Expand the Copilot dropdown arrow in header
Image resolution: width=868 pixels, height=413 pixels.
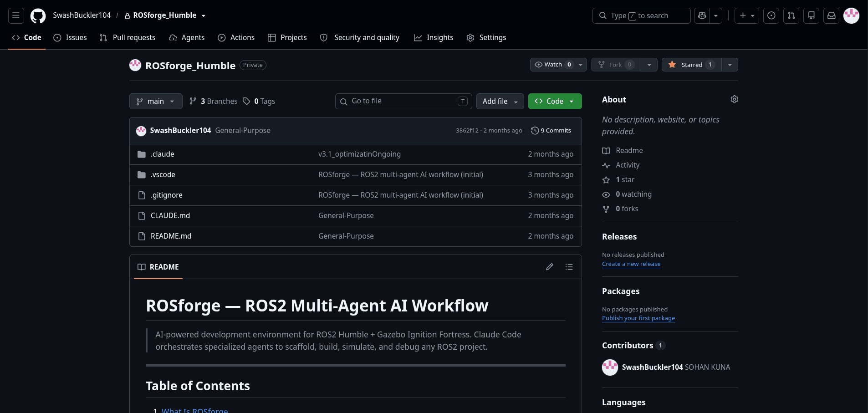click(x=716, y=15)
